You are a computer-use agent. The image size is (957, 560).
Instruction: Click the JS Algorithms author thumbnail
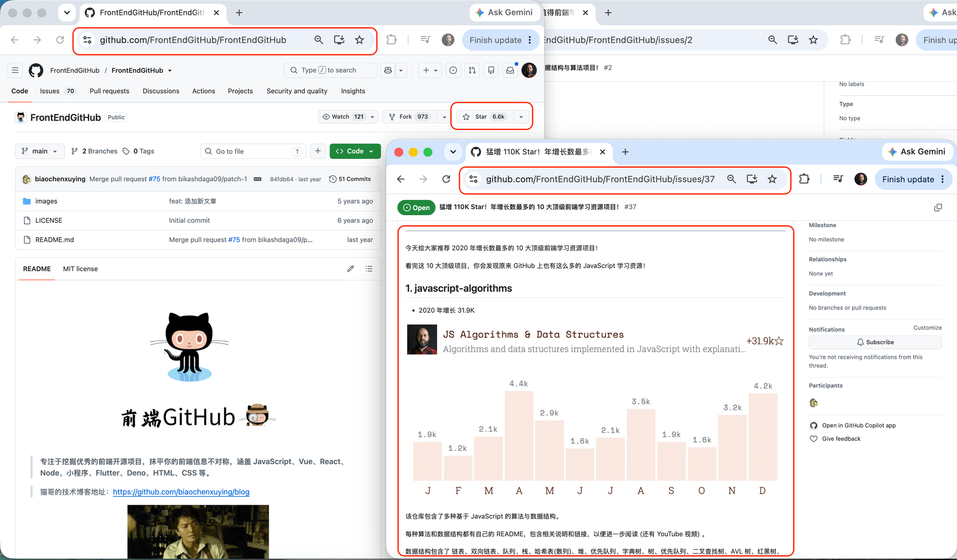[x=422, y=340]
